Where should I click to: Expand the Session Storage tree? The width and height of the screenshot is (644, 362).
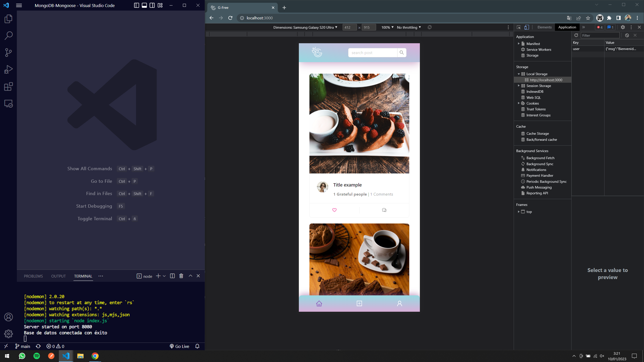(519, 86)
